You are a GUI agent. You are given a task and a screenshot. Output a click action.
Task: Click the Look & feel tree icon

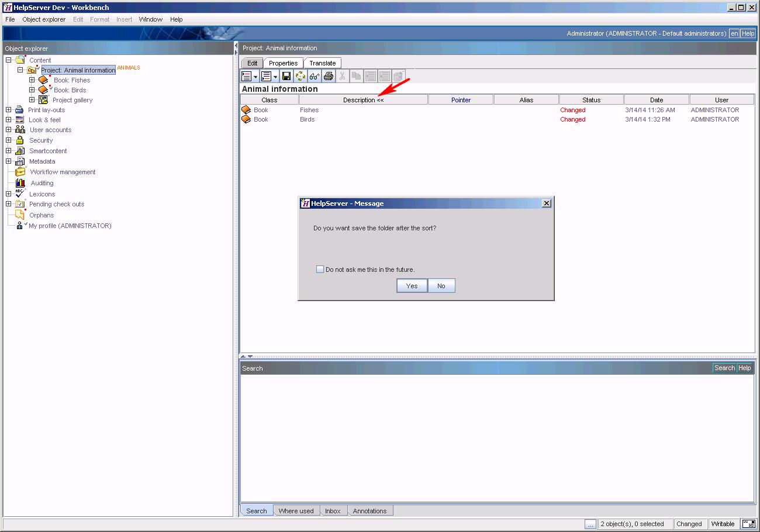point(19,120)
